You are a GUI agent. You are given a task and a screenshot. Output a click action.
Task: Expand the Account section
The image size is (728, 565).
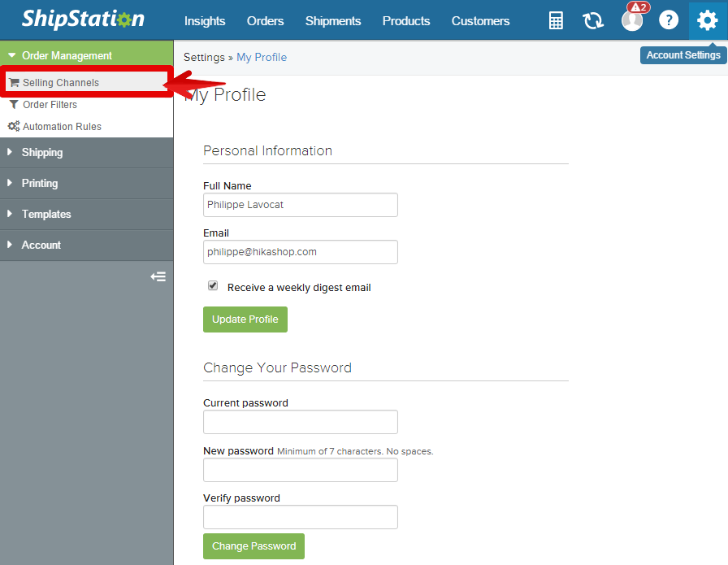coord(86,245)
